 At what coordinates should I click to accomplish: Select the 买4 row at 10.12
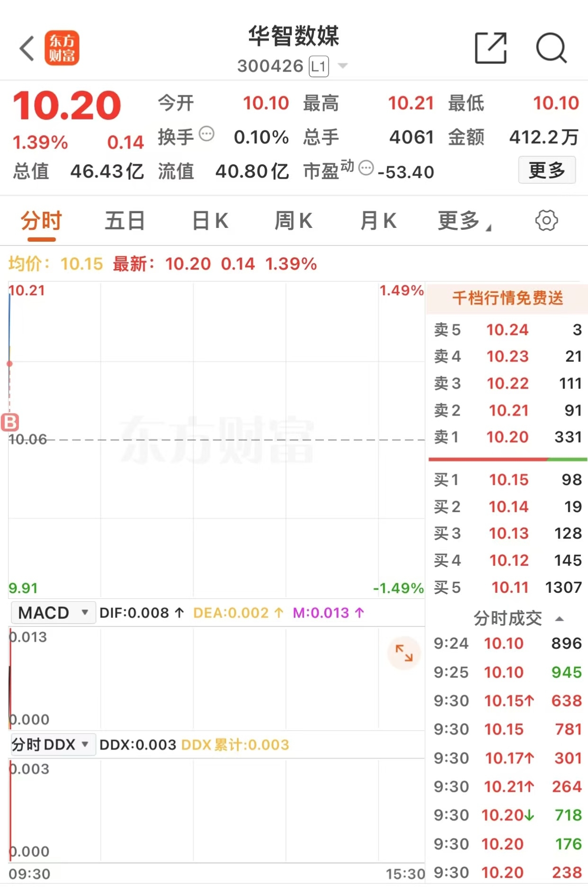coord(508,561)
